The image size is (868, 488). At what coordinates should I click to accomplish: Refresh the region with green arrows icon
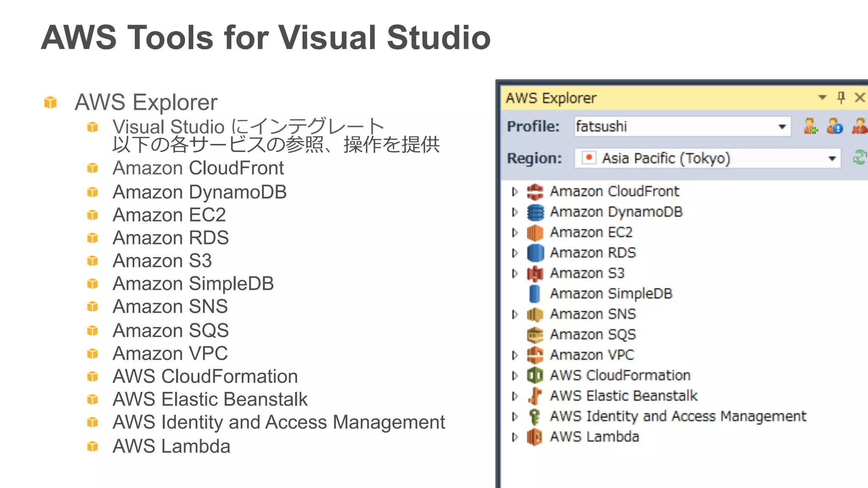[859, 158]
